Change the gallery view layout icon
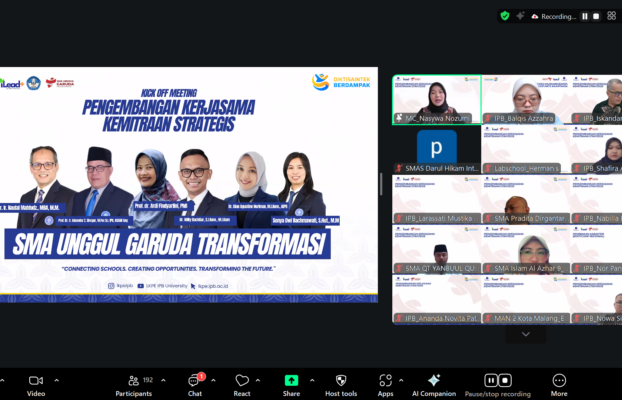 (x=612, y=16)
